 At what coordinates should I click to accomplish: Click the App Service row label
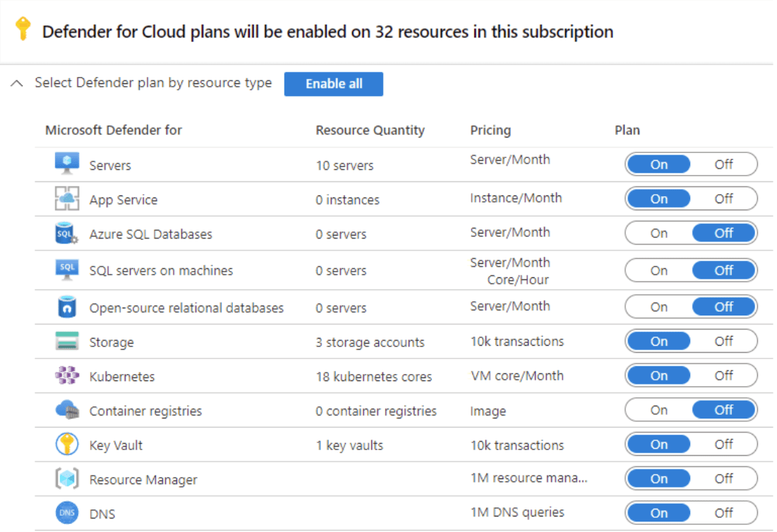click(124, 200)
